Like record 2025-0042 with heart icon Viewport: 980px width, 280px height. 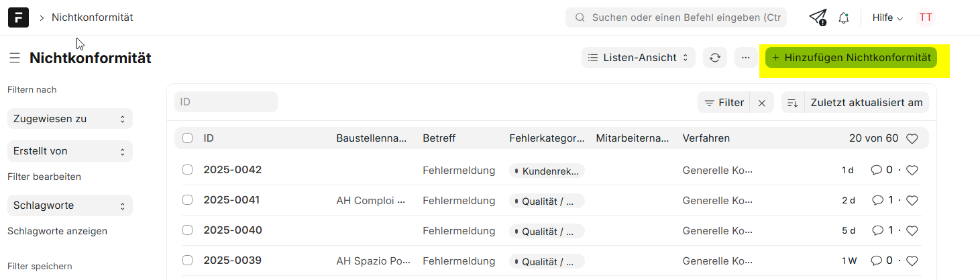pyautogui.click(x=912, y=171)
